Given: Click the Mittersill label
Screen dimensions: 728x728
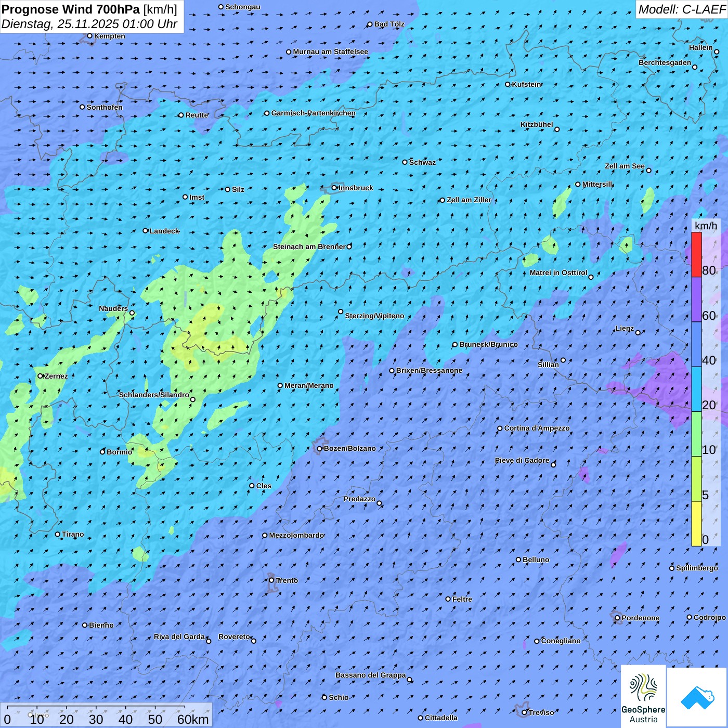Looking at the screenshot, I should (597, 184).
